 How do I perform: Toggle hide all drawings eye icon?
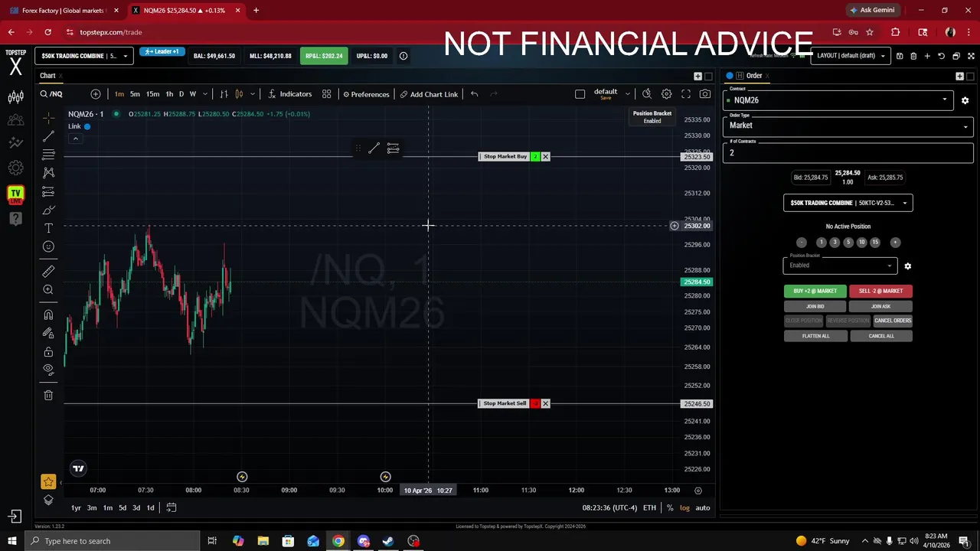point(48,370)
